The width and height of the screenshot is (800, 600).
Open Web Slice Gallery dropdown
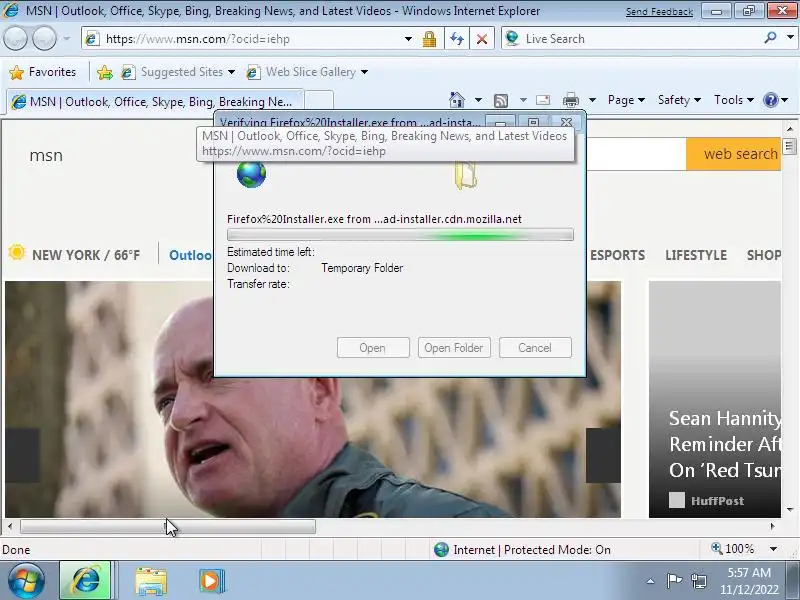tap(307, 72)
